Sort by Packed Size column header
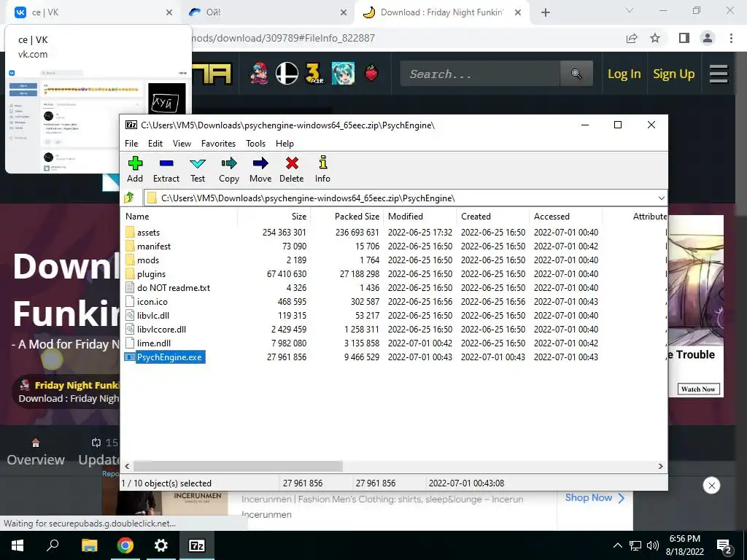Screen dimensions: 747x560 point(347,216)
